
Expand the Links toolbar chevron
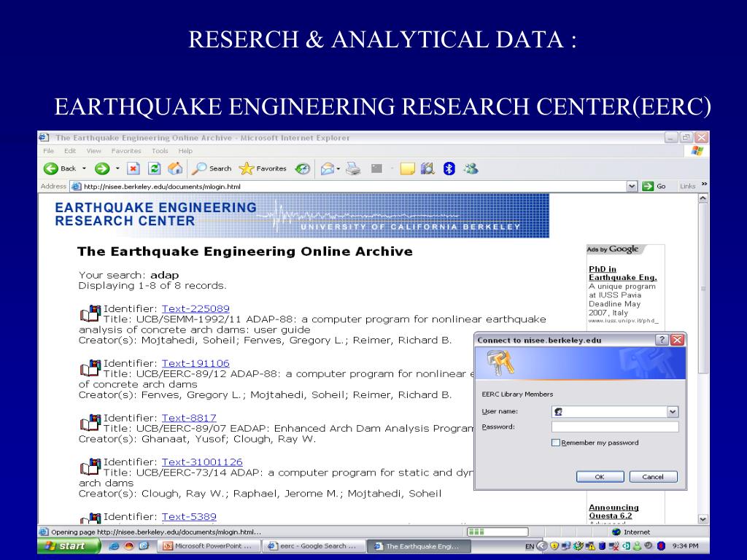[x=704, y=184]
